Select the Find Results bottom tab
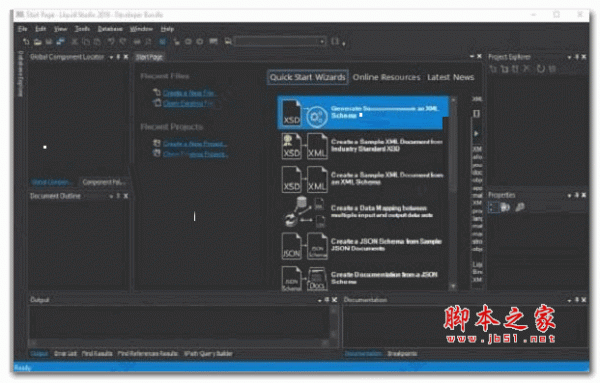 (x=97, y=354)
